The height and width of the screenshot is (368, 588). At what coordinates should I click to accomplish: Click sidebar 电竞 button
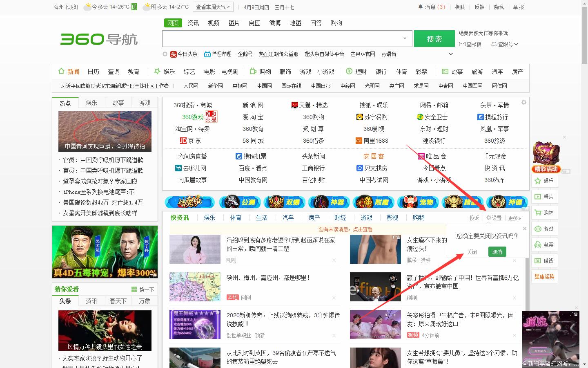coord(544,245)
